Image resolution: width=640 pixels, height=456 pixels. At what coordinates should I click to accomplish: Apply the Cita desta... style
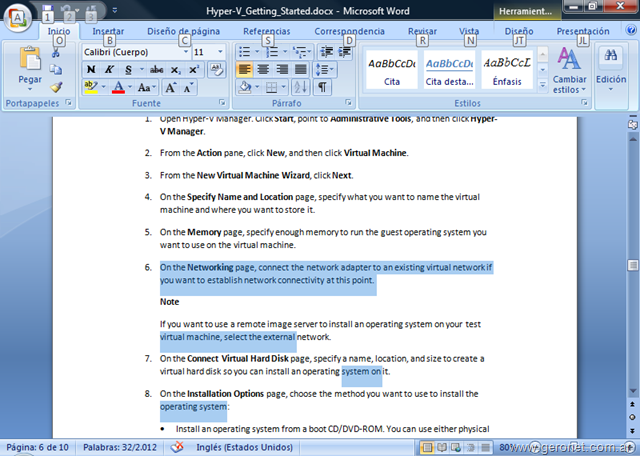(449, 69)
